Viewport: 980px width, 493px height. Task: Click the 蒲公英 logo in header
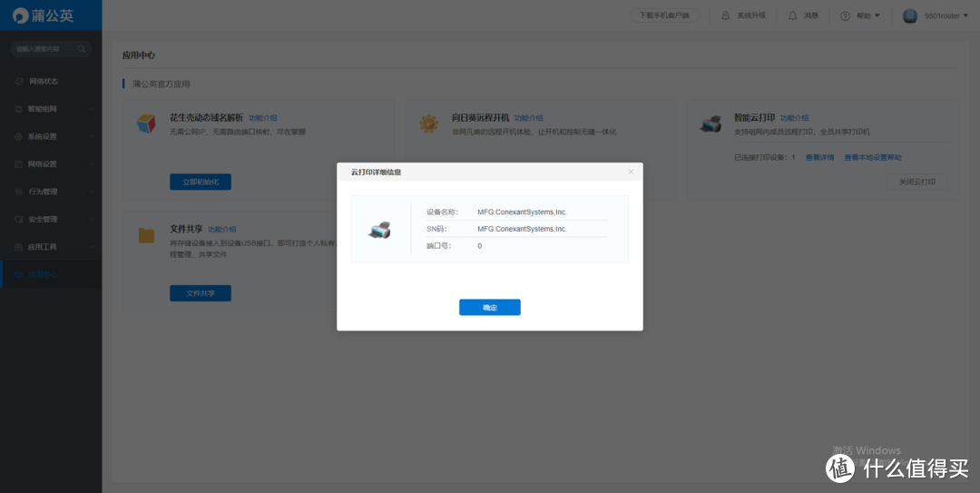(x=44, y=15)
